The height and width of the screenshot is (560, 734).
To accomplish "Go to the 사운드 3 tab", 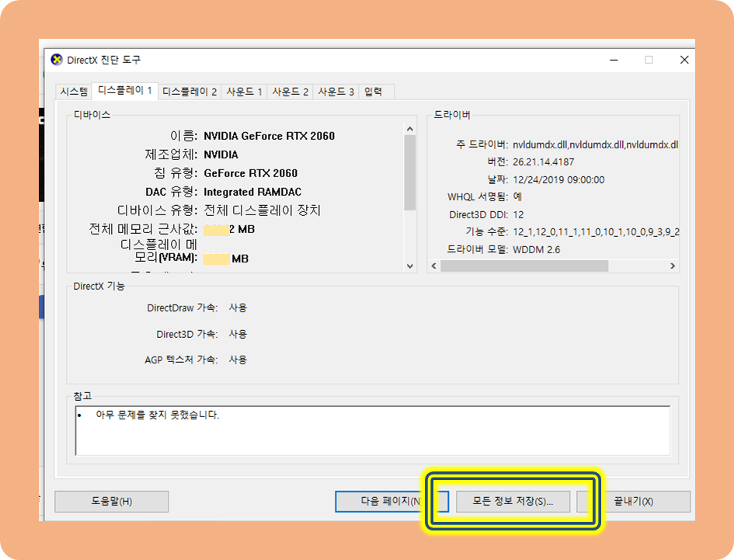I will (336, 92).
